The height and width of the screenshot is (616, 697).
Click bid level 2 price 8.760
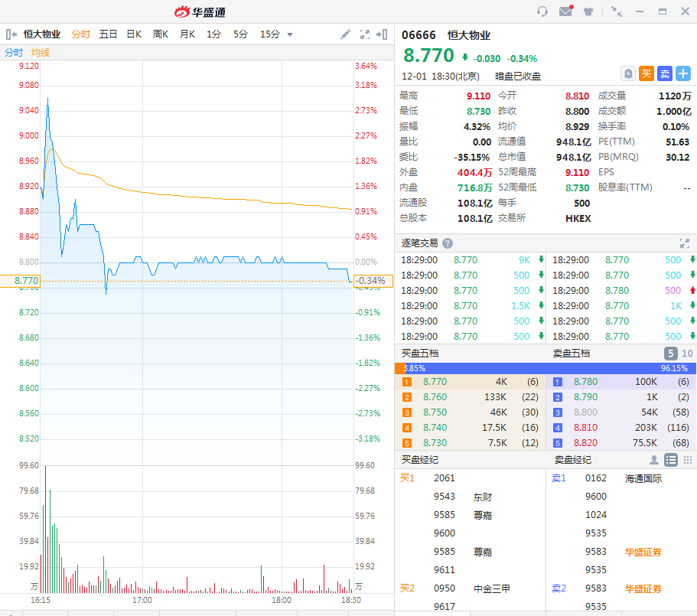click(435, 397)
